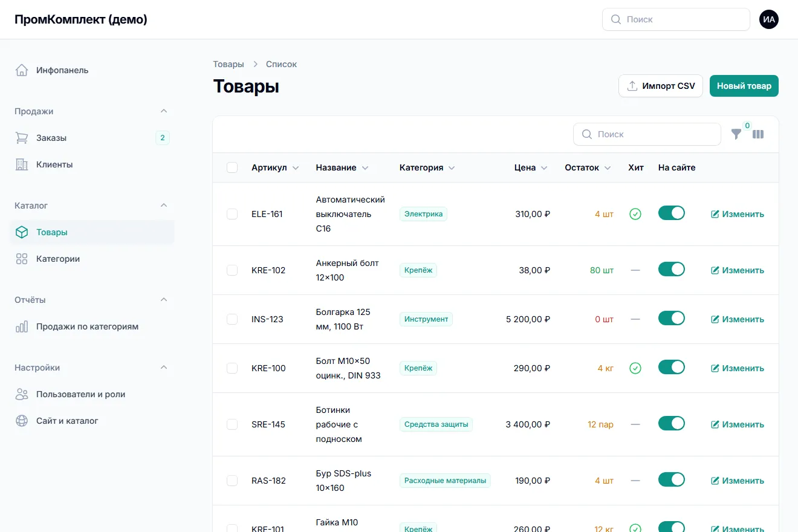Image resolution: width=798 pixels, height=532 pixels.
Task: Click the ИА user avatar
Action: pos(769,19)
